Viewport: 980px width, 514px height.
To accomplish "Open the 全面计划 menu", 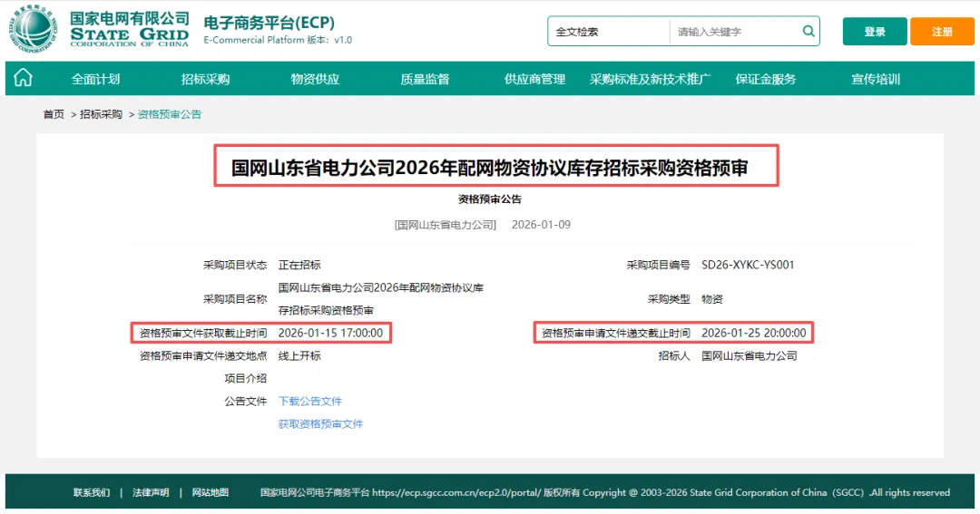I will tap(95, 79).
